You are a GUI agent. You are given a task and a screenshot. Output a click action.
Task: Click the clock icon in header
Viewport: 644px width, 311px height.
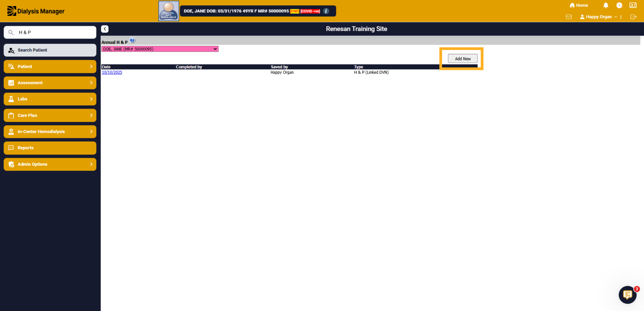[619, 5]
